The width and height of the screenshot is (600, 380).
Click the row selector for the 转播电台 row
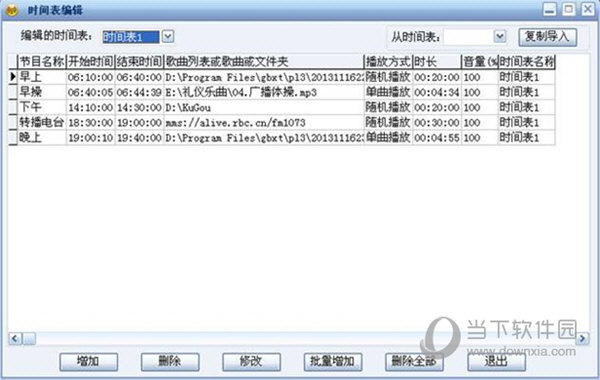point(13,122)
